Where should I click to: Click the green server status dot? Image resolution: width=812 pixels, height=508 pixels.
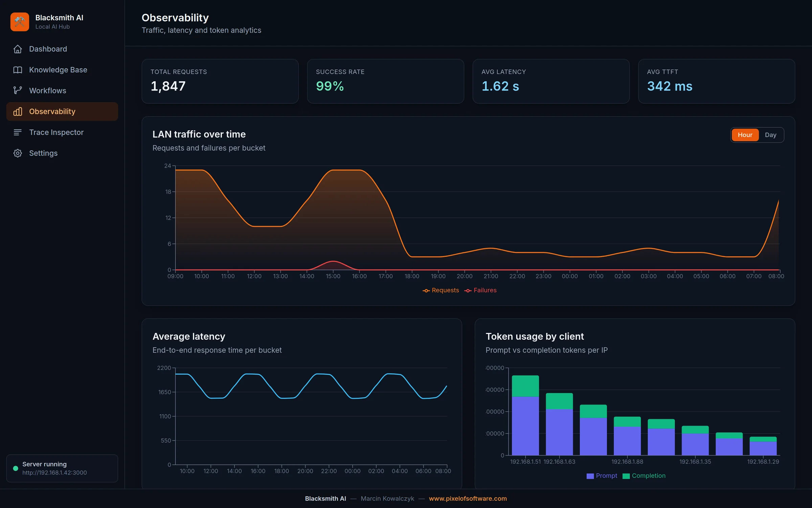[16, 468]
